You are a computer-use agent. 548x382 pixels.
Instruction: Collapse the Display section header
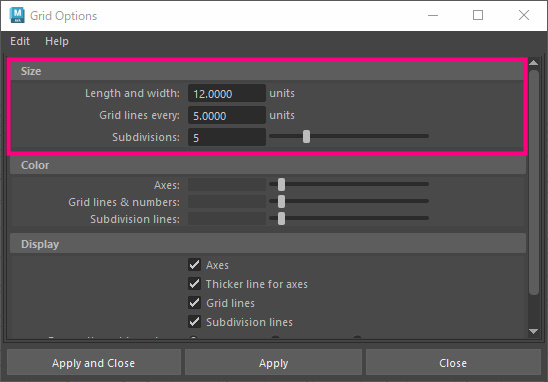coord(268,244)
